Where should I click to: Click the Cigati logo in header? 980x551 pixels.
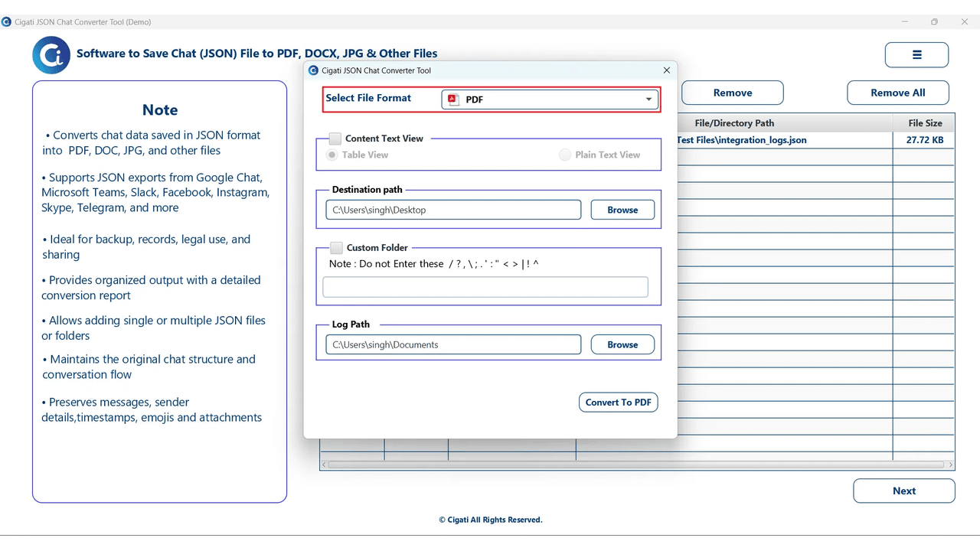coord(51,54)
